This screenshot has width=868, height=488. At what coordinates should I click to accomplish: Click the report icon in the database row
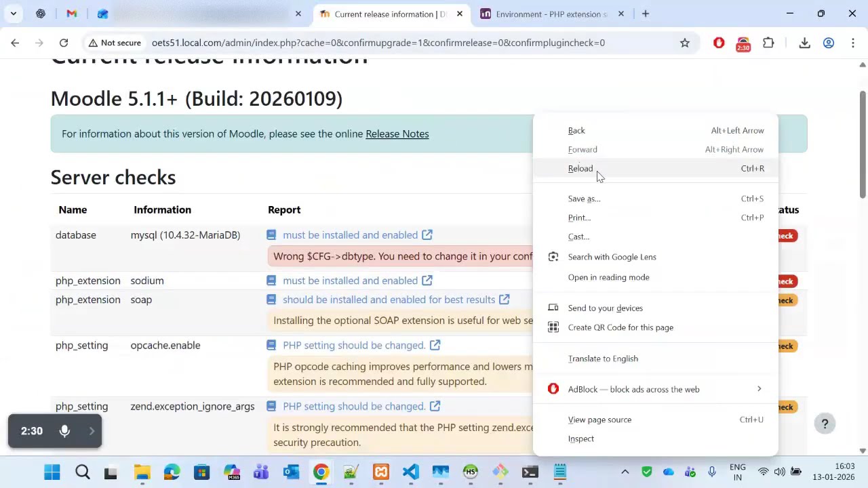coord(271,235)
